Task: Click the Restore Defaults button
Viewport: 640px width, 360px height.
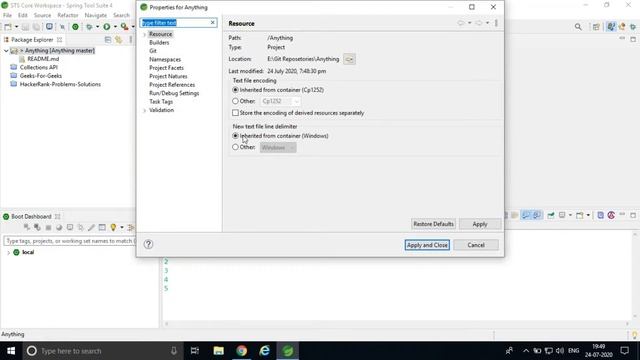Action: [433, 224]
